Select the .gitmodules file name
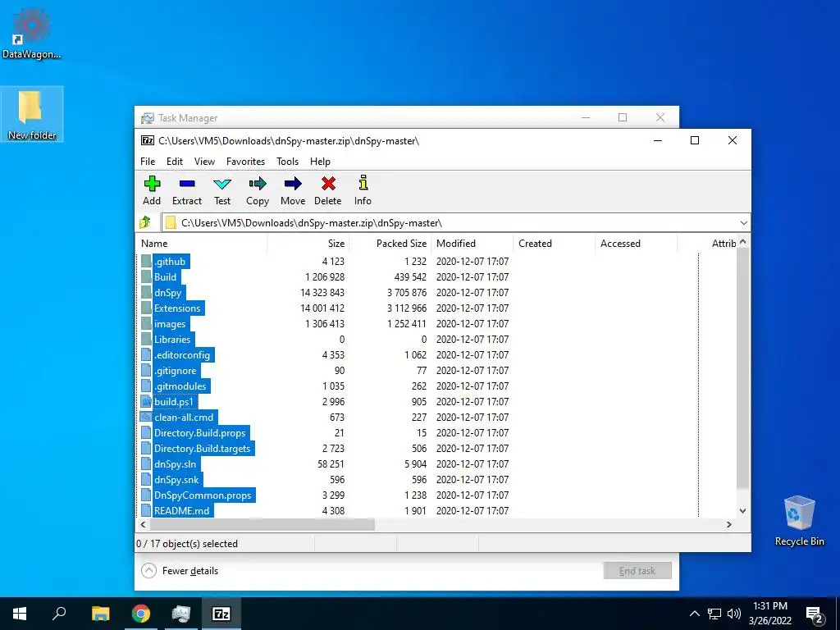Viewport: 840px width, 630px height. [x=180, y=386]
